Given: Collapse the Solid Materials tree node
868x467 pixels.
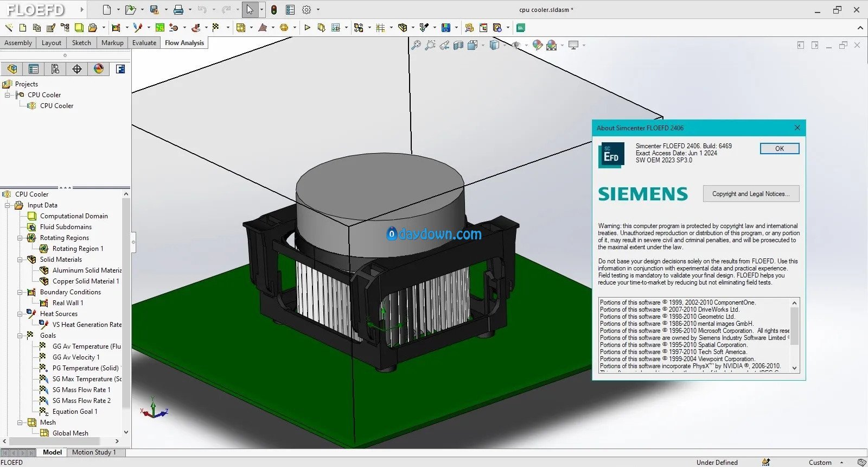Looking at the screenshot, I should click(x=20, y=260).
